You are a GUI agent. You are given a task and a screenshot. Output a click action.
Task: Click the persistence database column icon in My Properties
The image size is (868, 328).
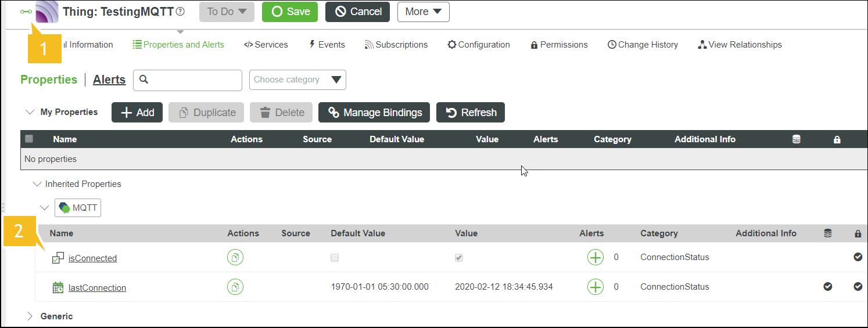(796, 139)
